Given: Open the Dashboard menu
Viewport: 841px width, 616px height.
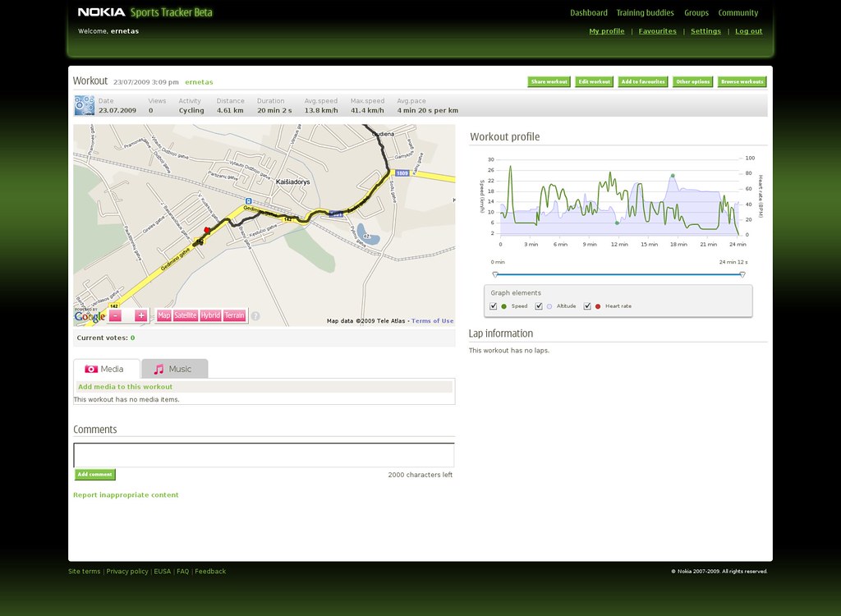Looking at the screenshot, I should [589, 13].
